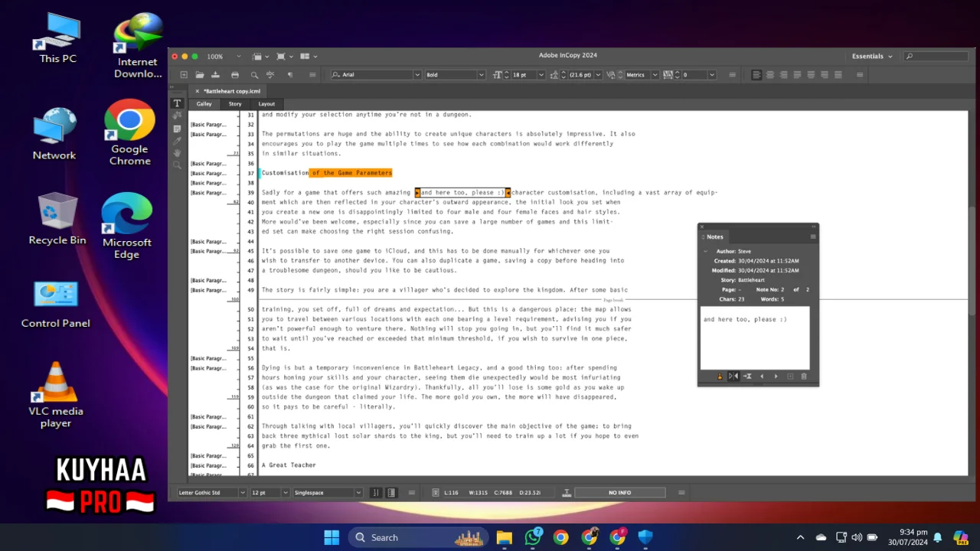Switch to the Story view tab
This screenshot has width=980, height=551.
(235, 103)
